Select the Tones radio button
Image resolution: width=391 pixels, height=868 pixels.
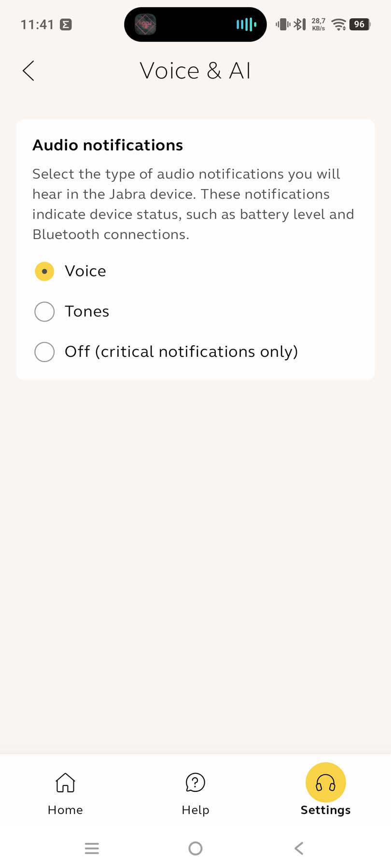tap(44, 312)
